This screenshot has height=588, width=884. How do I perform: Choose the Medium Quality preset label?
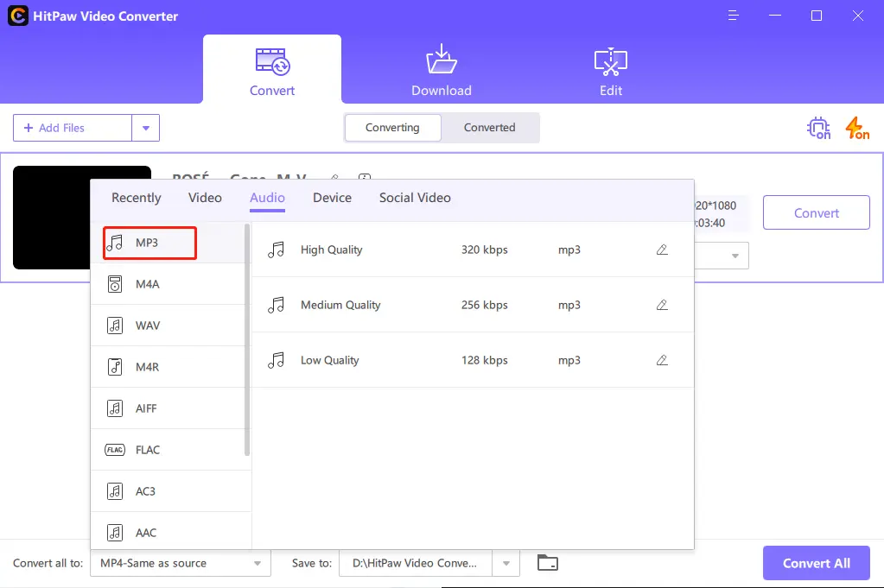(x=340, y=305)
